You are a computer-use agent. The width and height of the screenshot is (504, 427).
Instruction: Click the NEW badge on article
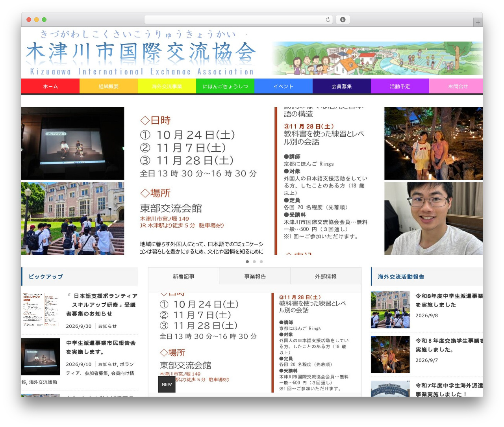tap(167, 384)
